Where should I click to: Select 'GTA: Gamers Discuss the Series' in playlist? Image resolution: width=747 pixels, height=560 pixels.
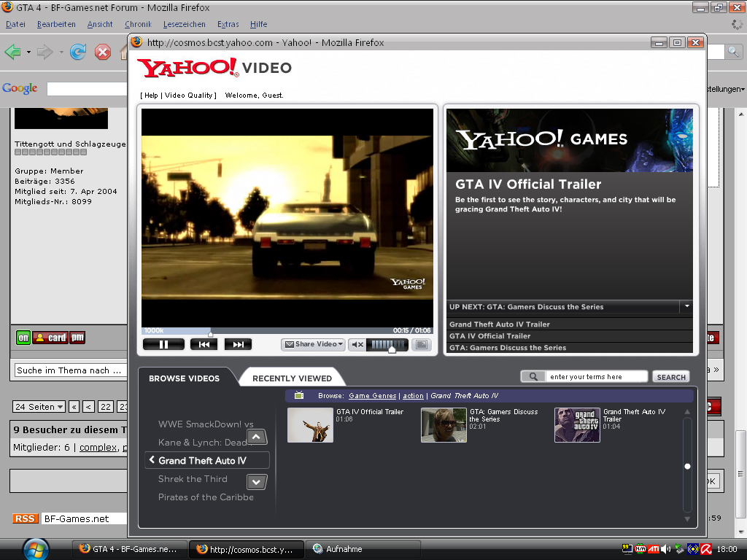click(508, 348)
